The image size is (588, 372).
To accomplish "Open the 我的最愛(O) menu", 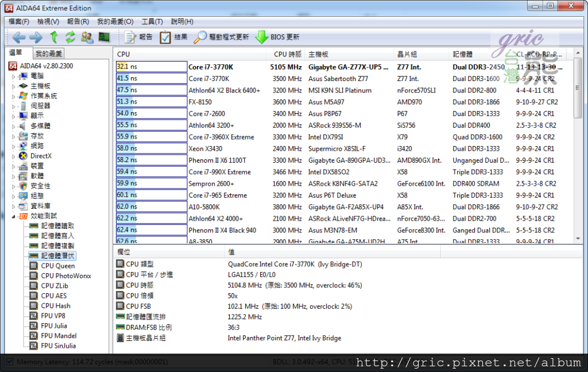I will (115, 22).
